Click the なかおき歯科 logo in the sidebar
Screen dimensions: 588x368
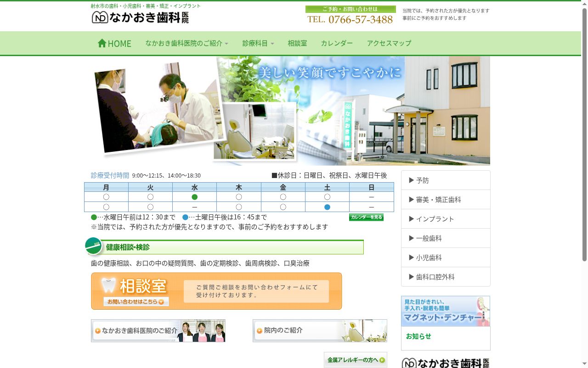446,363
